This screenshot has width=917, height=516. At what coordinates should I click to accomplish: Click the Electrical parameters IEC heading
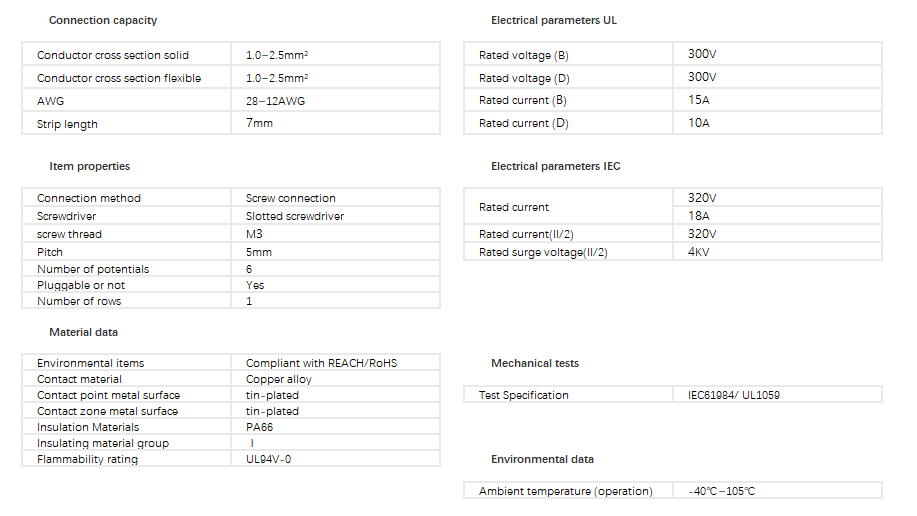click(x=556, y=166)
